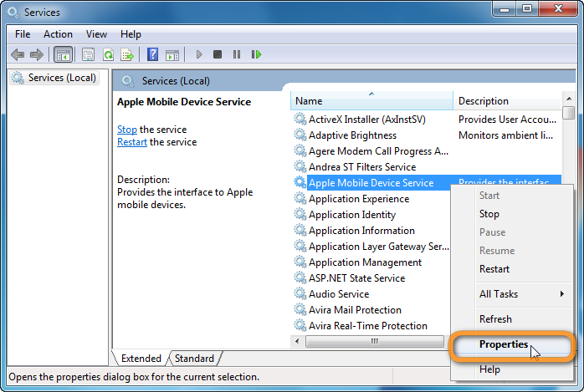Select the Application Information service name
This screenshot has height=392, width=584.
[361, 231]
